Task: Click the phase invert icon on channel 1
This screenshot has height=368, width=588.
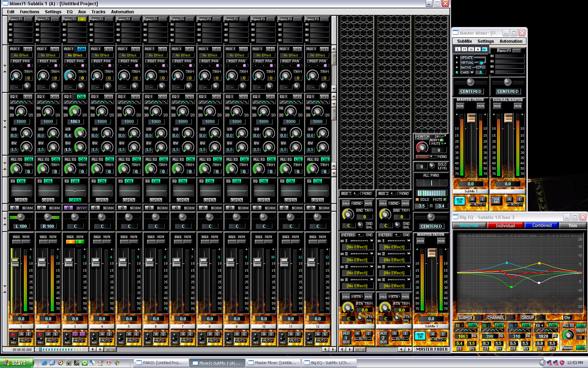Action: [14, 208]
